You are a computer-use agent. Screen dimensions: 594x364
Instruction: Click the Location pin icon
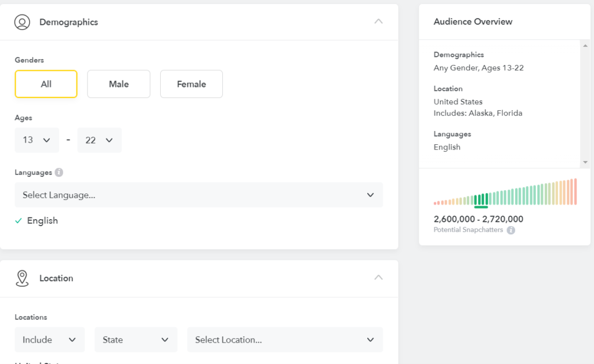[22, 278]
